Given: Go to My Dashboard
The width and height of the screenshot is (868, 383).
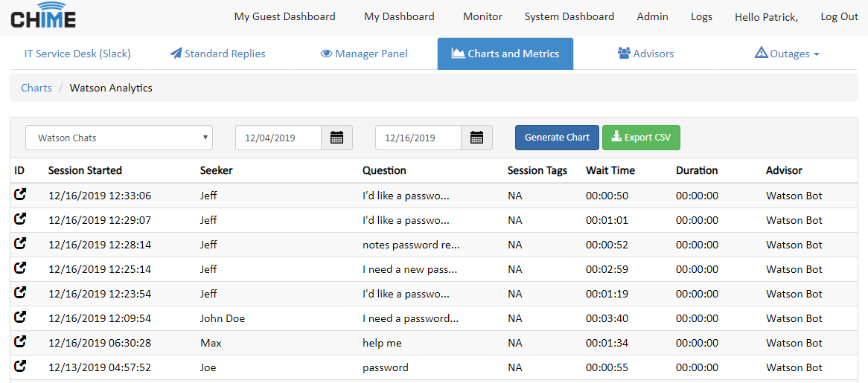Looking at the screenshot, I should (399, 16).
